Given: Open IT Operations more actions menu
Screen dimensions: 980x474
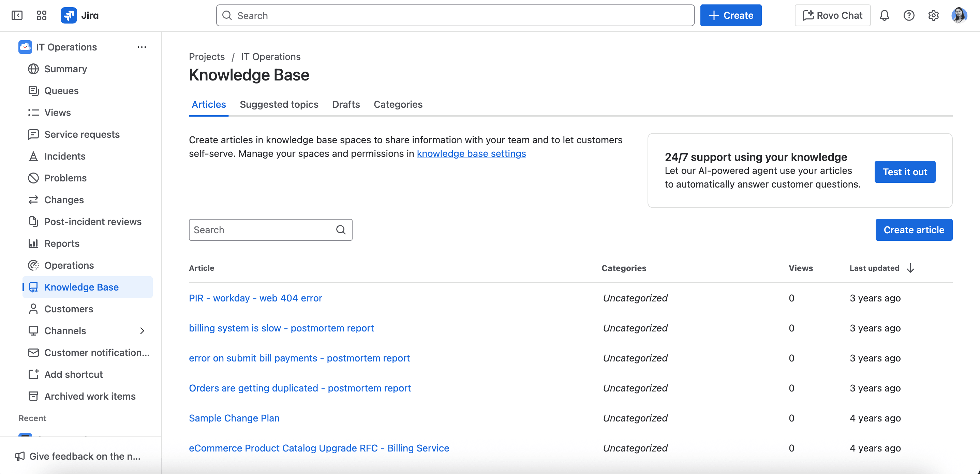Looking at the screenshot, I should pos(142,47).
